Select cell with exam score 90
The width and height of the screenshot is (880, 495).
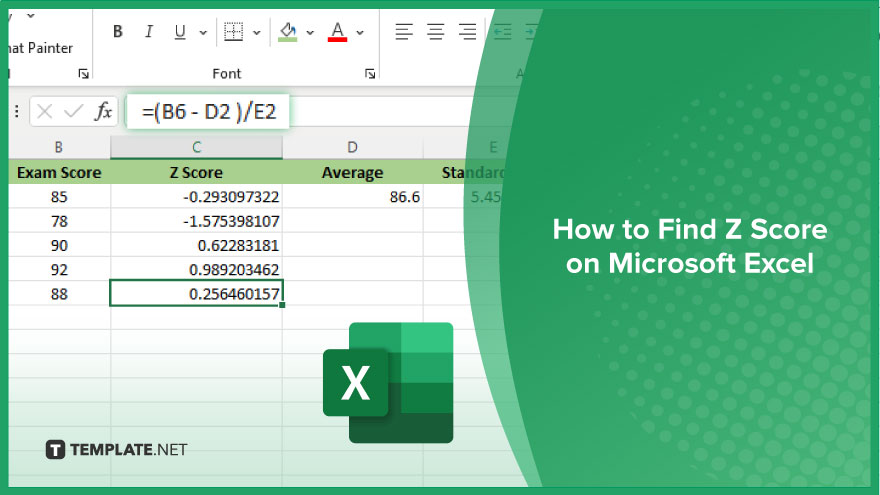click(59, 245)
